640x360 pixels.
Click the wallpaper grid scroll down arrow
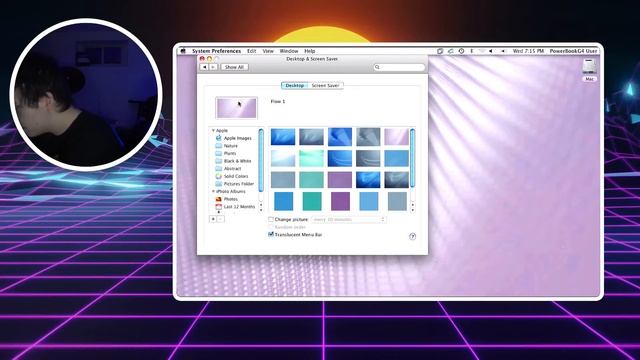[412, 210]
